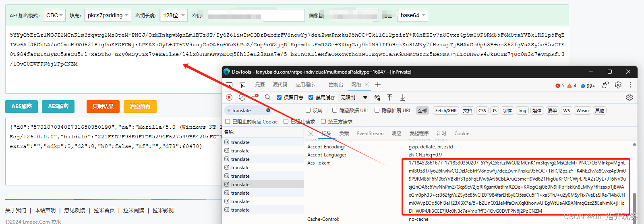Open network conditions Wi-Fi icon
Viewport: 644px width, 224px height.
point(377,97)
